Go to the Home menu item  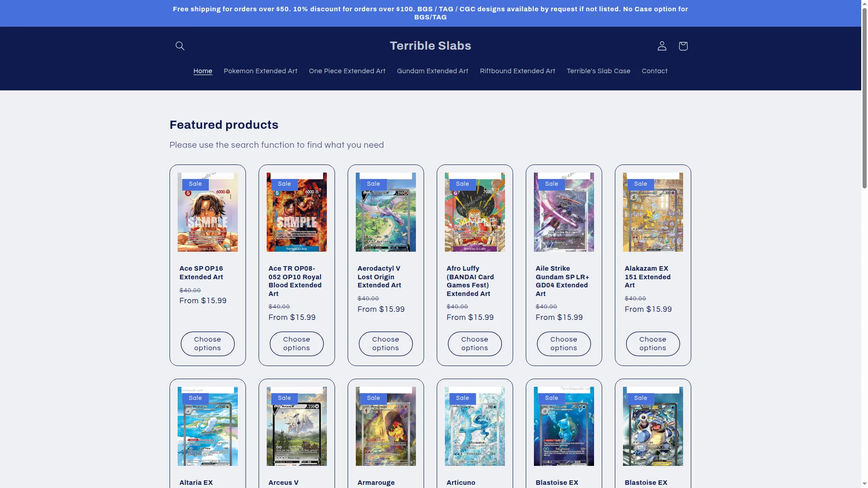pyautogui.click(x=203, y=71)
